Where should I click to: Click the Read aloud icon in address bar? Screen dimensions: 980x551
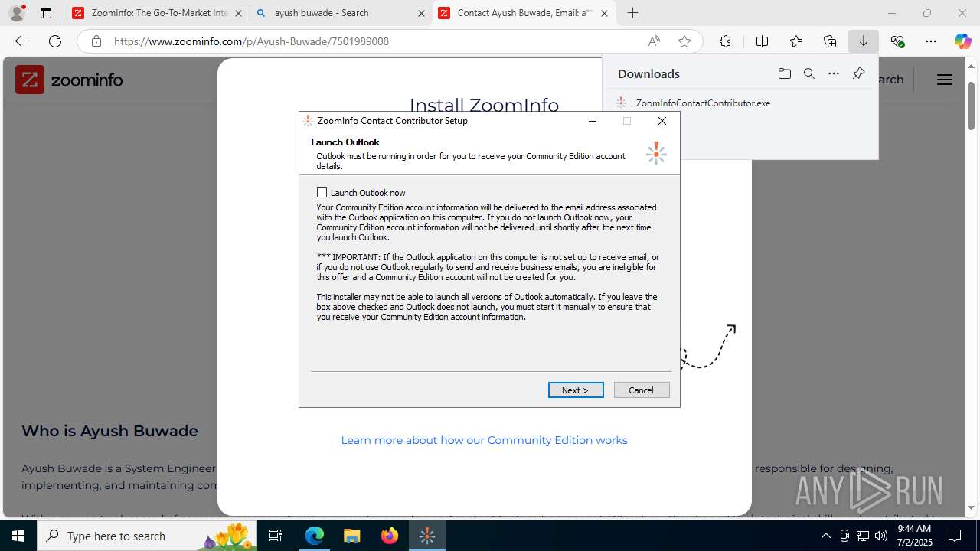click(654, 41)
